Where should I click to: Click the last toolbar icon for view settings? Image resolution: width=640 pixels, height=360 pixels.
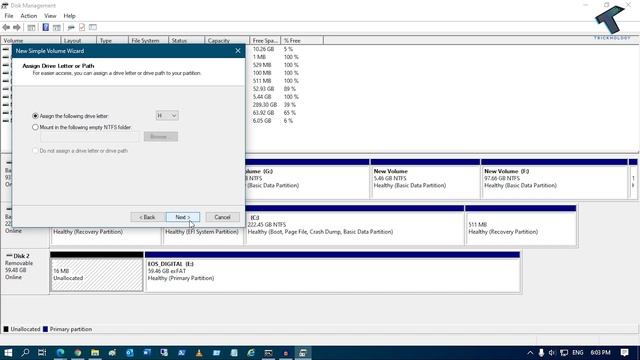(93, 27)
